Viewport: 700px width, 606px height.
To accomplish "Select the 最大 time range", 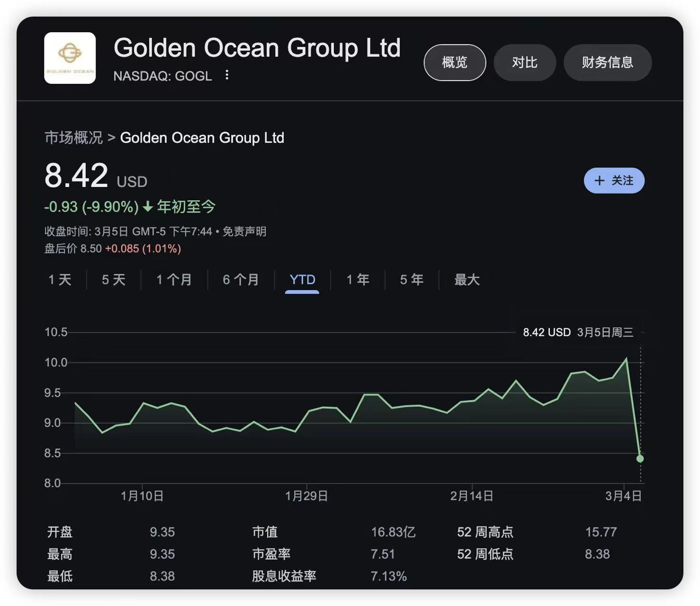I will pos(467,280).
